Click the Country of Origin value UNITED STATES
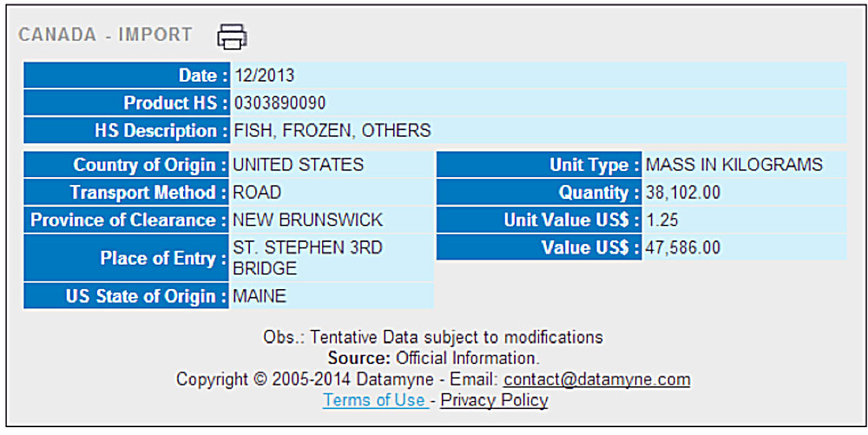Viewport: 868px width, 435px height. click(x=299, y=164)
